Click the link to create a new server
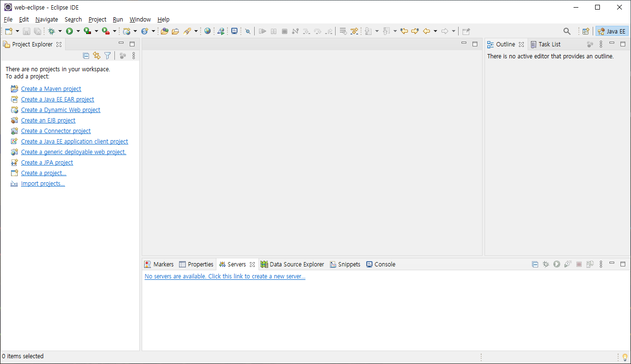Image resolution: width=631 pixels, height=364 pixels. [225, 276]
